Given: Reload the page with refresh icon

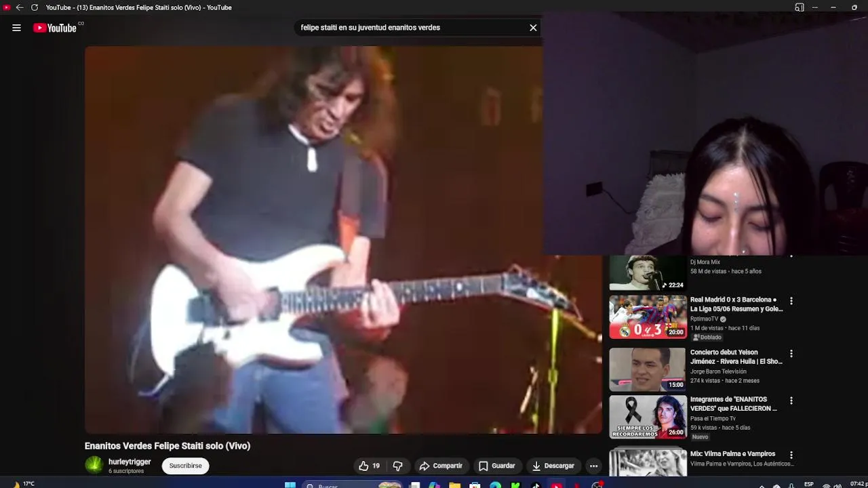Looking at the screenshot, I should (x=35, y=7).
